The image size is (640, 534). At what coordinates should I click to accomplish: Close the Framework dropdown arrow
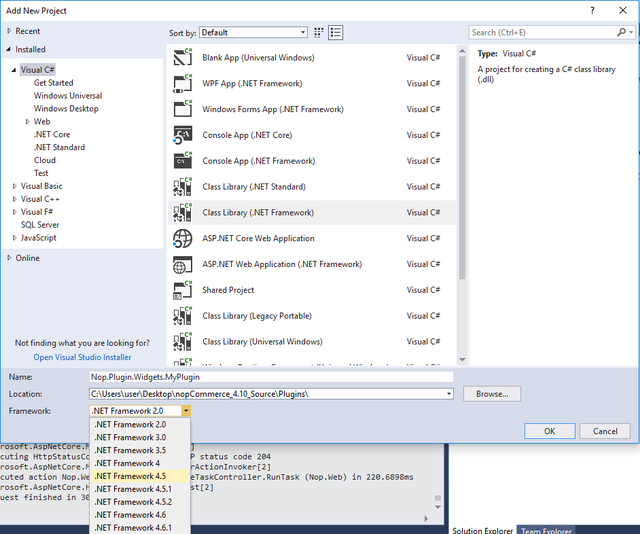pos(186,411)
